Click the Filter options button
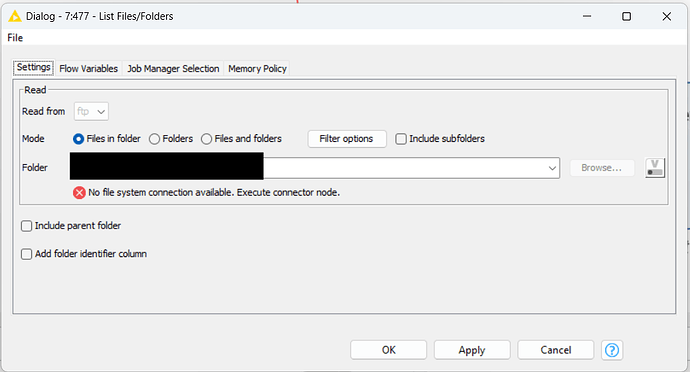This screenshot has width=690, height=372. 347,139
